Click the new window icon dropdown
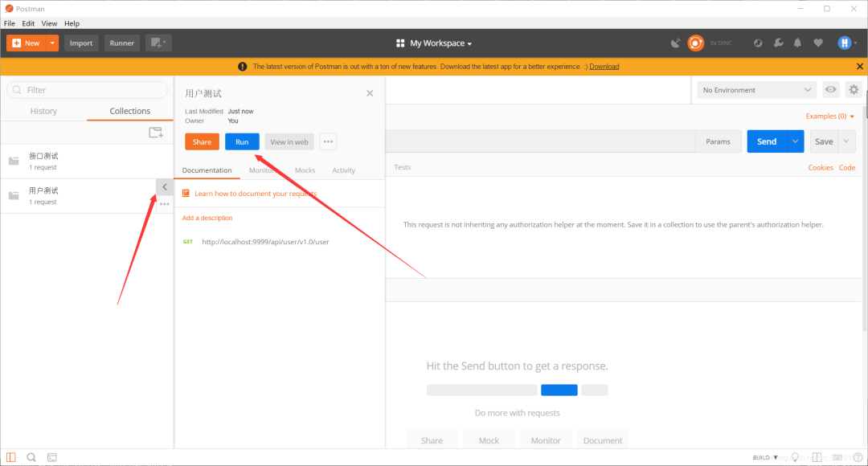This screenshot has width=868, height=466. [x=158, y=43]
